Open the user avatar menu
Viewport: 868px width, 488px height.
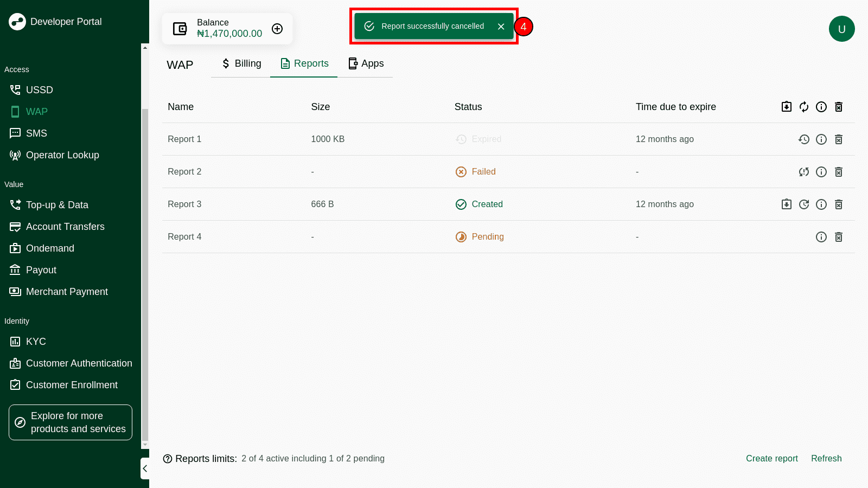(841, 29)
